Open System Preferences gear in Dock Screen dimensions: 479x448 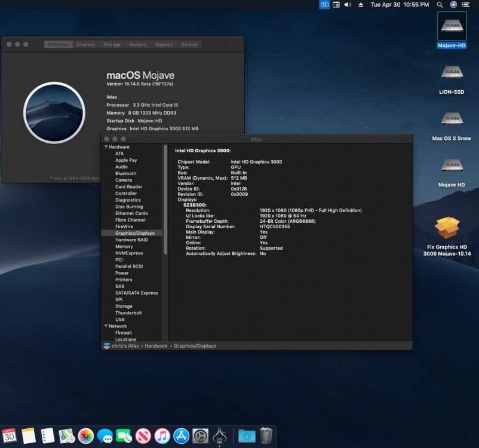[x=201, y=436]
